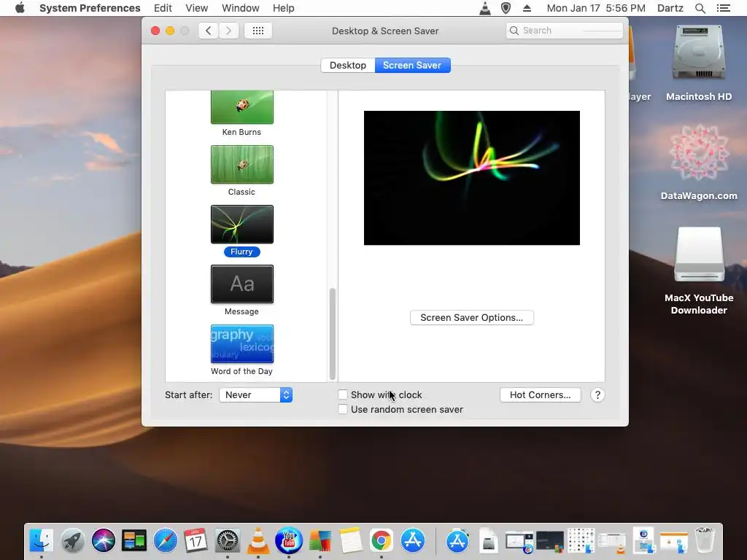Launch Google Chrome from Dock

coord(381,540)
